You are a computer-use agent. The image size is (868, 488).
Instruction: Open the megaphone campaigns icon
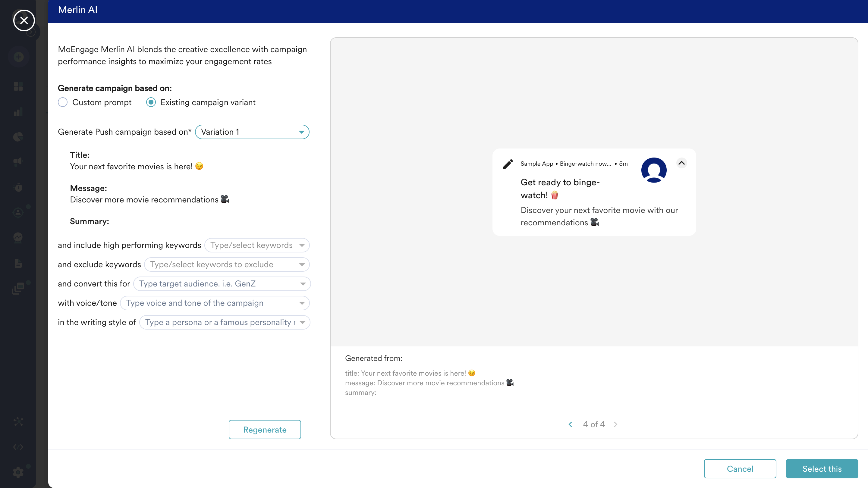tap(18, 162)
